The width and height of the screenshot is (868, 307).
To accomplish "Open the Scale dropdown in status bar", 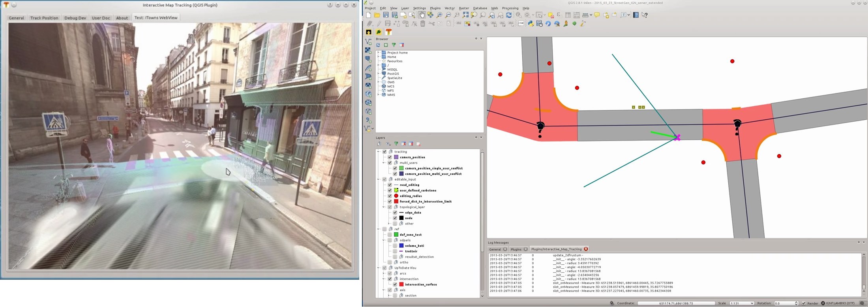I will (742, 303).
